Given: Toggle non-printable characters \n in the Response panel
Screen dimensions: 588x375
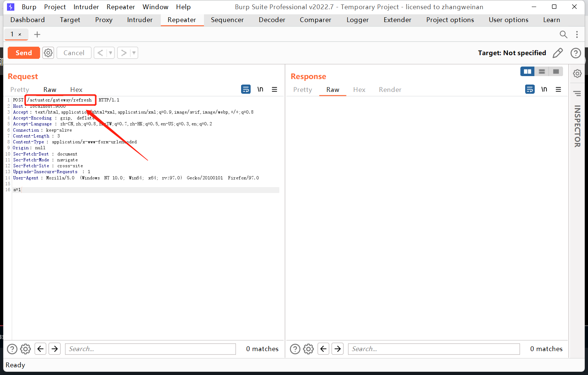Looking at the screenshot, I should coord(544,89).
